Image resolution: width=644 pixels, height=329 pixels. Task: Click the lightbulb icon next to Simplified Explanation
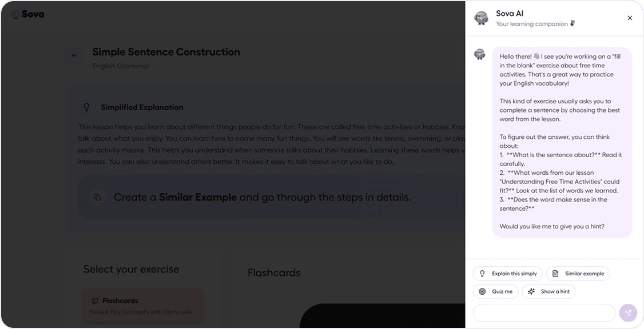click(87, 107)
